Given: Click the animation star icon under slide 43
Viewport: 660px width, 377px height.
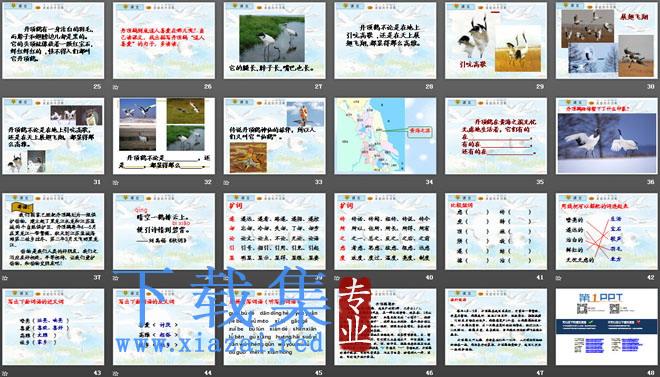Looking at the screenshot, I should point(5,373).
